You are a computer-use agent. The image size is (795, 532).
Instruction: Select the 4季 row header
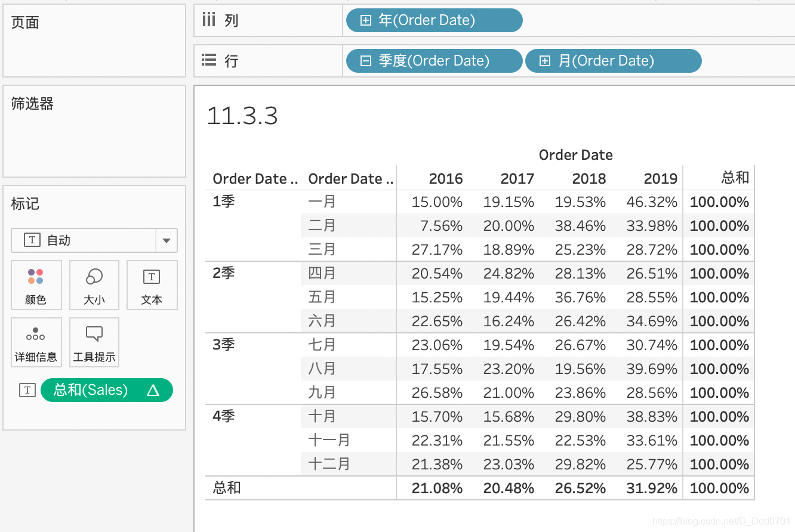click(x=224, y=416)
